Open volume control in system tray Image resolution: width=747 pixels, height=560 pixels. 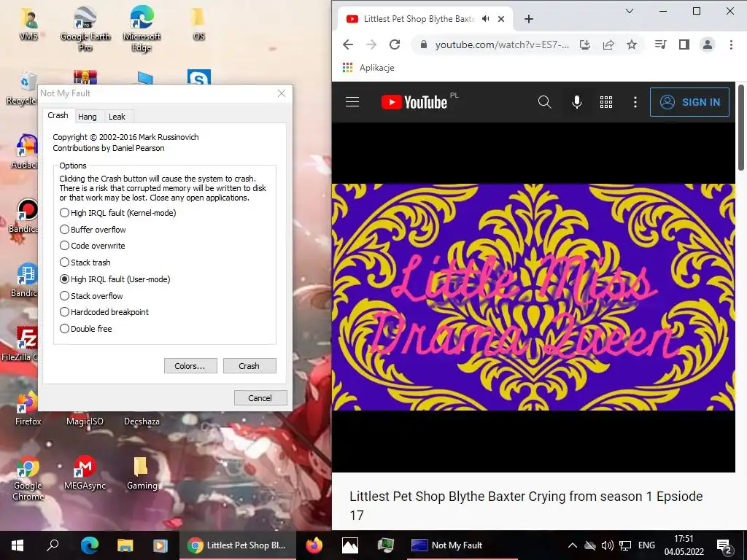pos(607,545)
